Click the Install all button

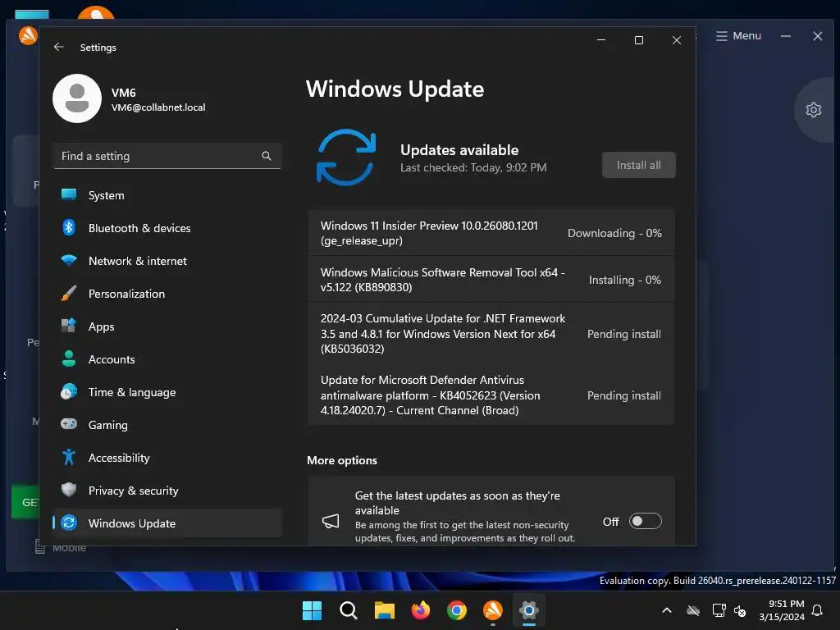coord(638,165)
